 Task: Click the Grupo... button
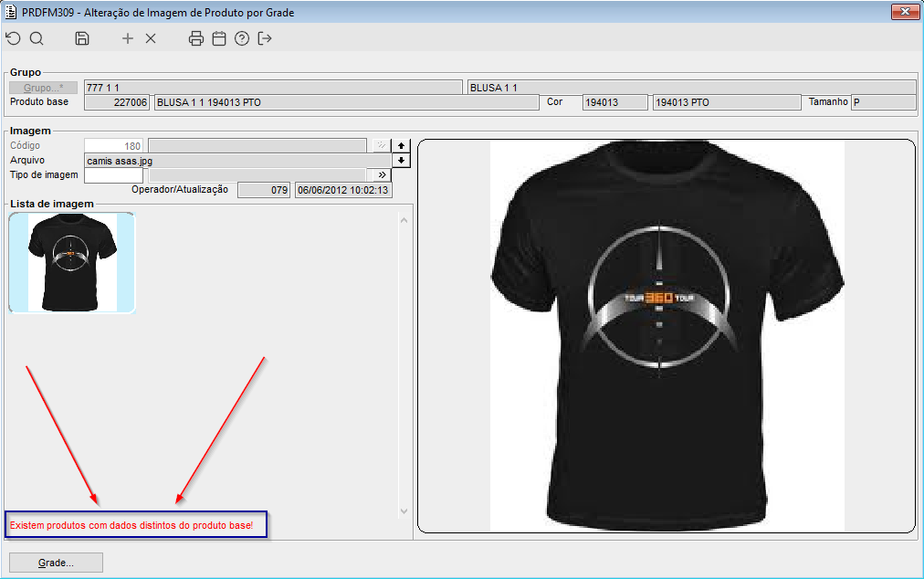[x=44, y=88]
